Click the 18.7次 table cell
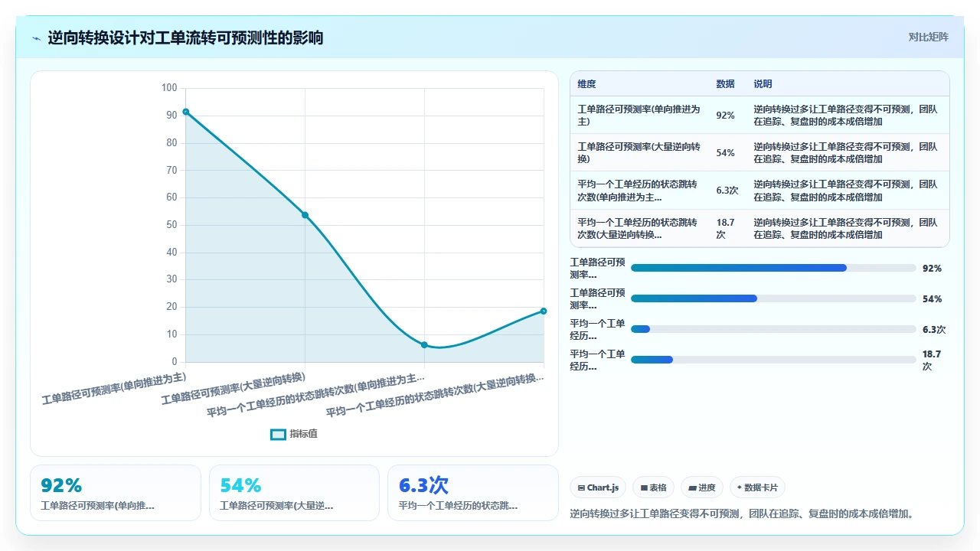Image resolution: width=980 pixels, height=551 pixels. tap(726, 228)
